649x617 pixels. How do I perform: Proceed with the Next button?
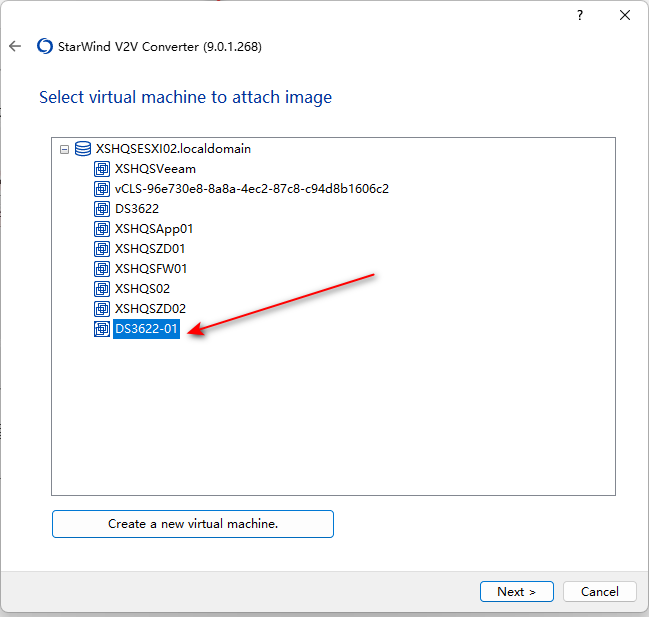point(517,591)
